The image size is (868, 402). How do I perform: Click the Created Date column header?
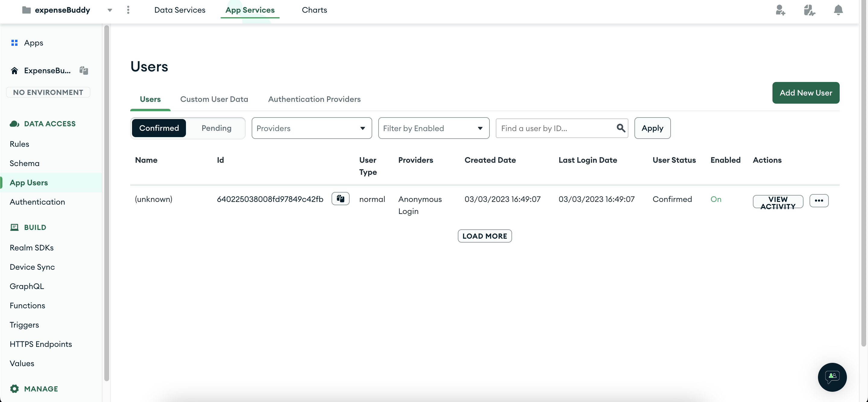tap(490, 160)
